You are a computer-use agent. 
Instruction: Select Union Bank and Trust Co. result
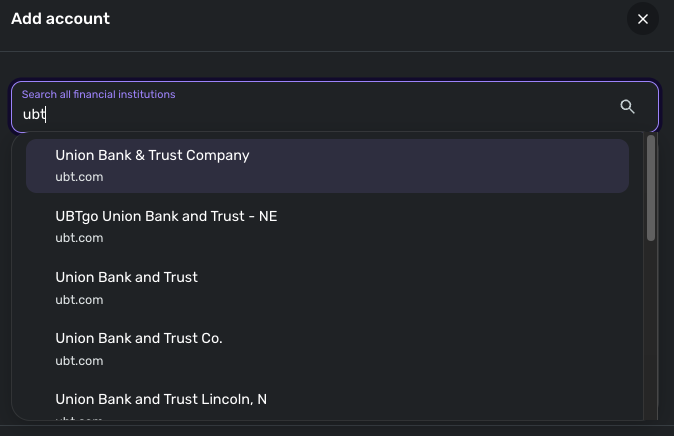[328, 349]
